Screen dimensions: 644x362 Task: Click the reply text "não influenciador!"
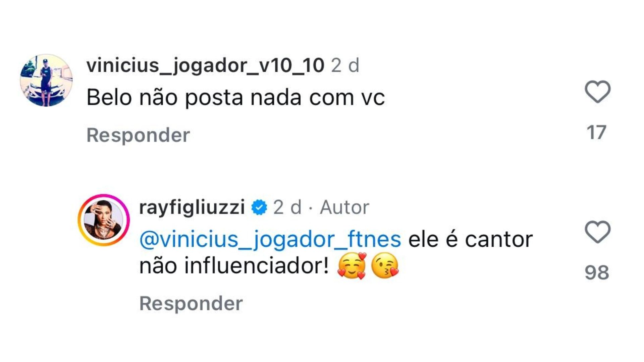click(x=234, y=266)
